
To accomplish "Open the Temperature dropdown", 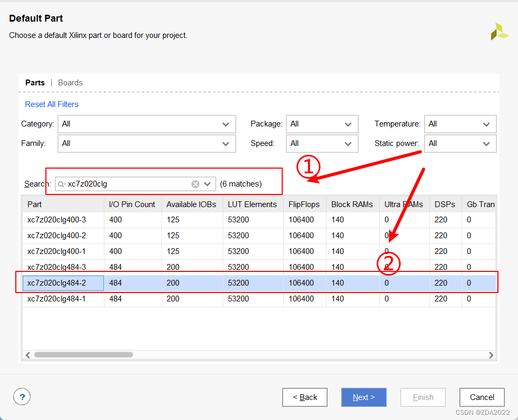I will [460, 124].
